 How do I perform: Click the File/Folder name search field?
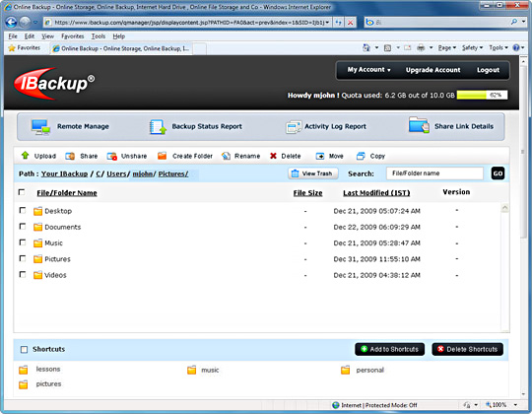pyautogui.click(x=434, y=173)
